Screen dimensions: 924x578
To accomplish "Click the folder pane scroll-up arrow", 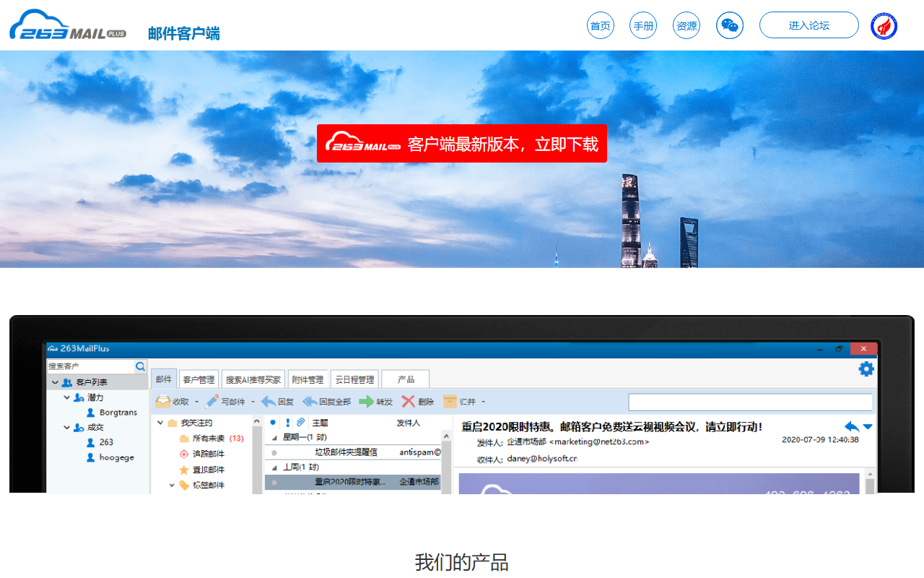I will click(257, 420).
